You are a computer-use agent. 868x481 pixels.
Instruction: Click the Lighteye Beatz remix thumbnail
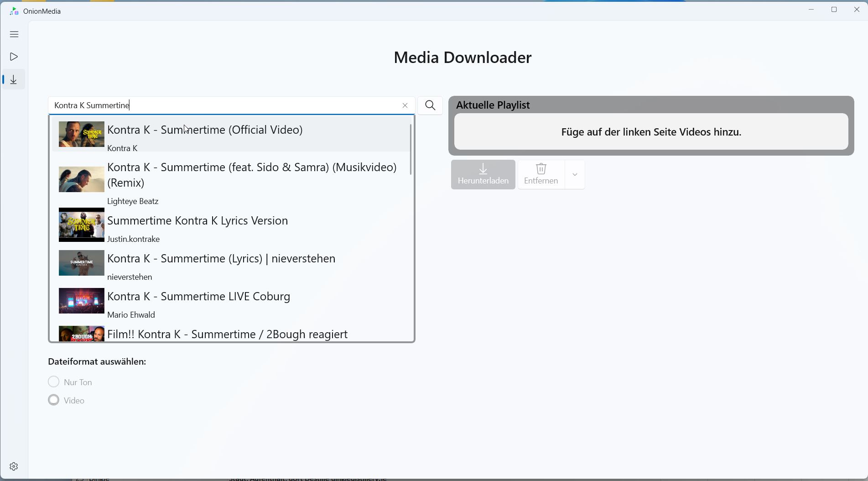[82, 179]
